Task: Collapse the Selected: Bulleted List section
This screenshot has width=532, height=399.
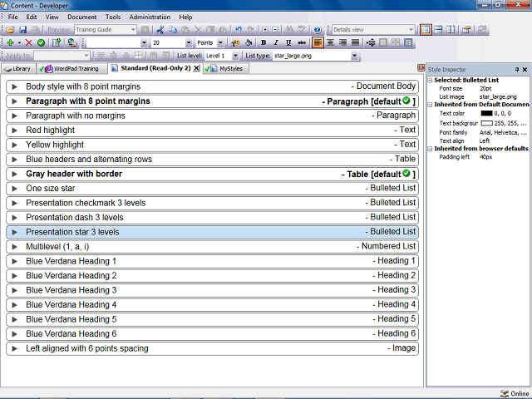Action: tap(430, 81)
